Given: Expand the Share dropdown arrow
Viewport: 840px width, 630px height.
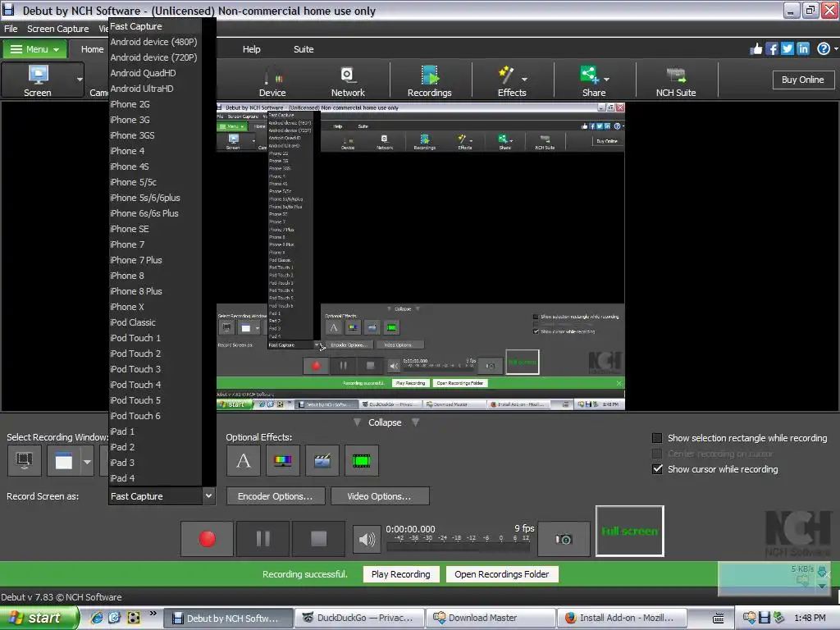Looking at the screenshot, I should (x=606, y=80).
